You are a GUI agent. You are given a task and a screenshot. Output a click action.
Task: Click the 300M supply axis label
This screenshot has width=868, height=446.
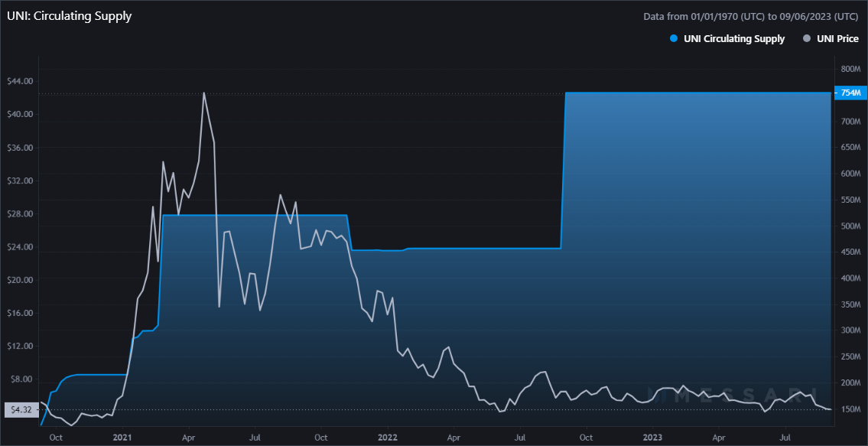(x=851, y=330)
